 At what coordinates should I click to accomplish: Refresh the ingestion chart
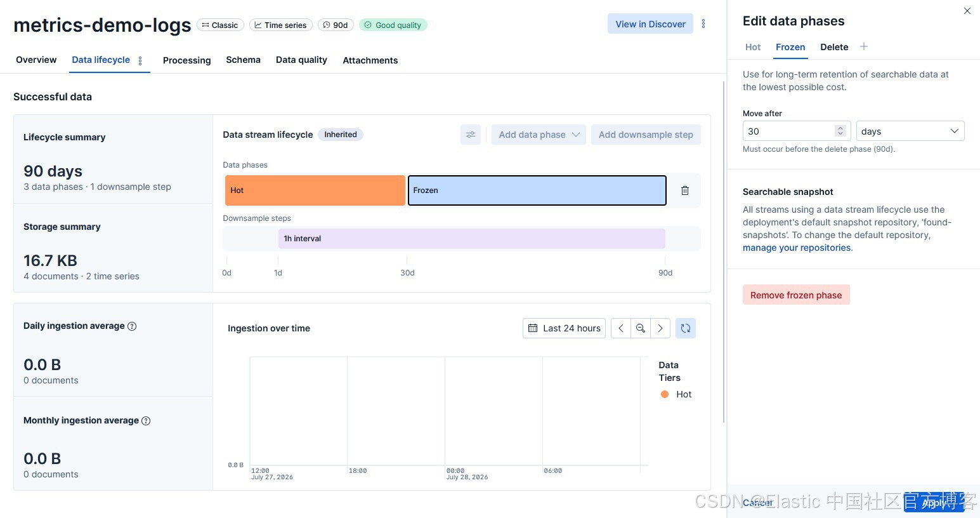(686, 328)
